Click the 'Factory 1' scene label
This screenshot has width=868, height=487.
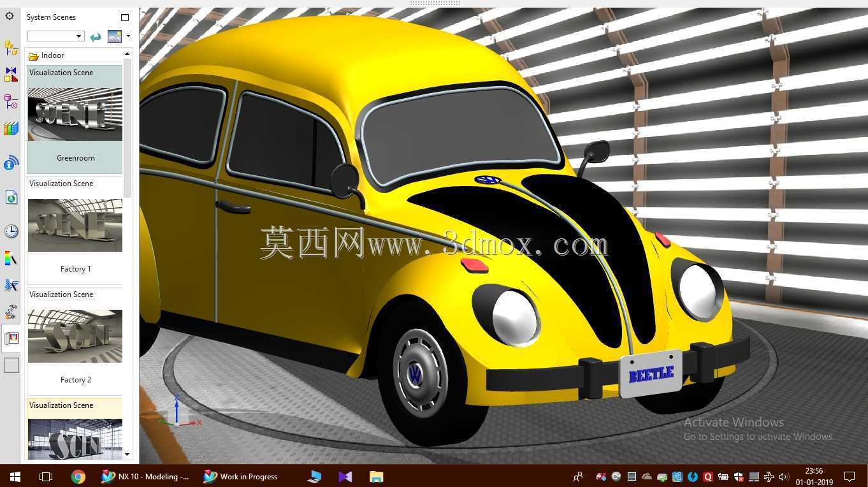coord(76,269)
